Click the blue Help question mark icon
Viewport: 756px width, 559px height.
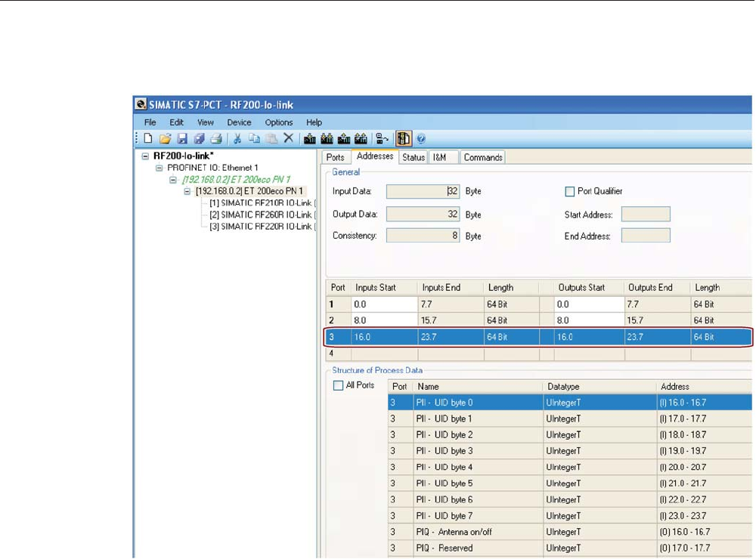pyautogui.click(x=421, y=139)
